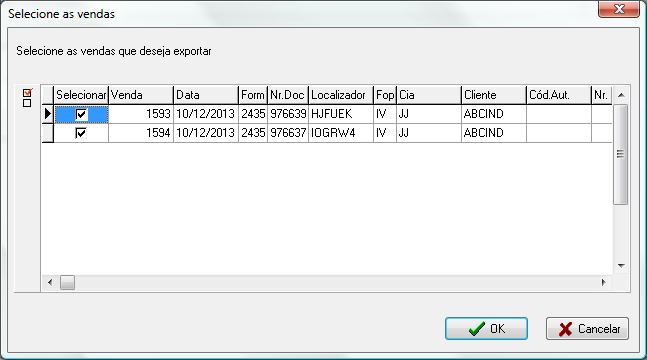Click the vertical scrollbar thumb

point(621,154)
